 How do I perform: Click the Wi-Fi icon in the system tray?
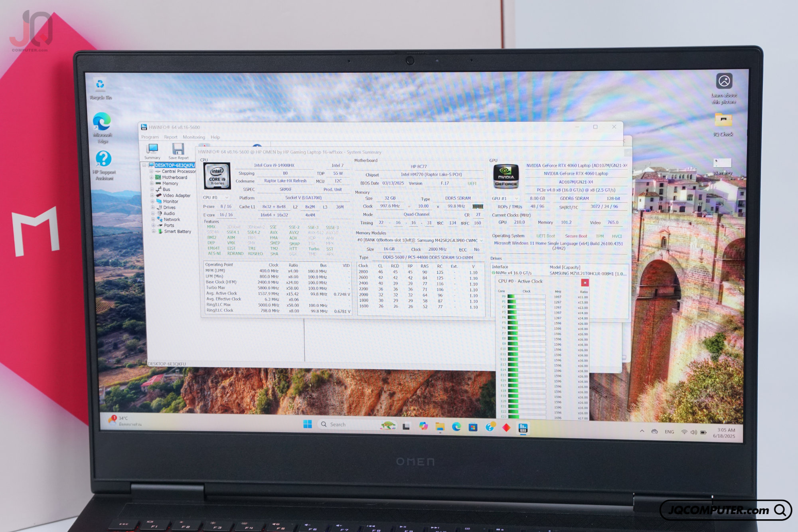pos(684,432)
